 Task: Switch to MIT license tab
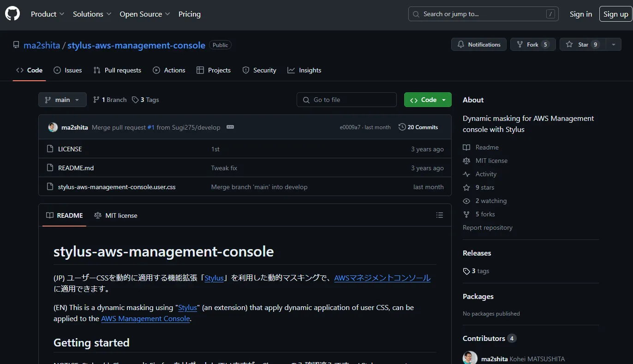tap(116, 215)
